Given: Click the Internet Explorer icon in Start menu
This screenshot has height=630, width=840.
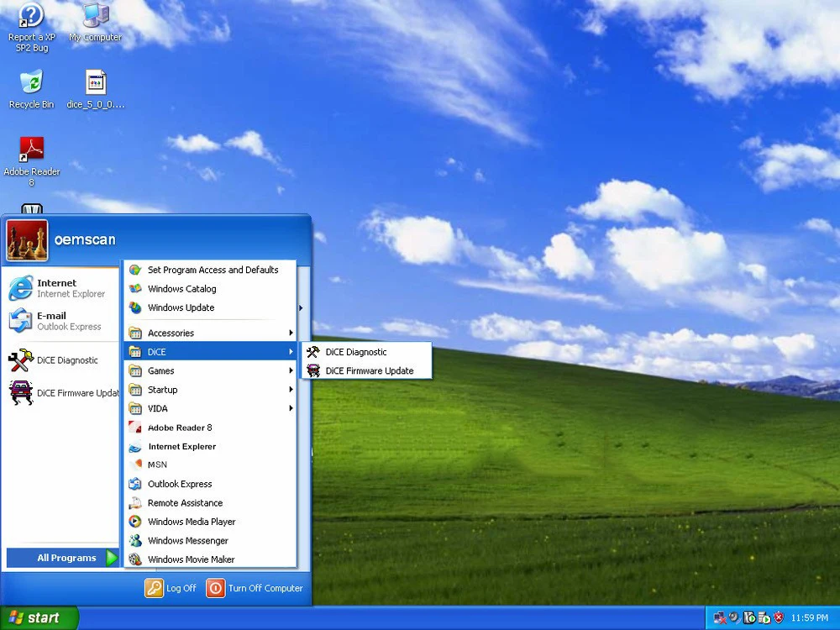Looking at the screenshot, I should pos(20,288).
